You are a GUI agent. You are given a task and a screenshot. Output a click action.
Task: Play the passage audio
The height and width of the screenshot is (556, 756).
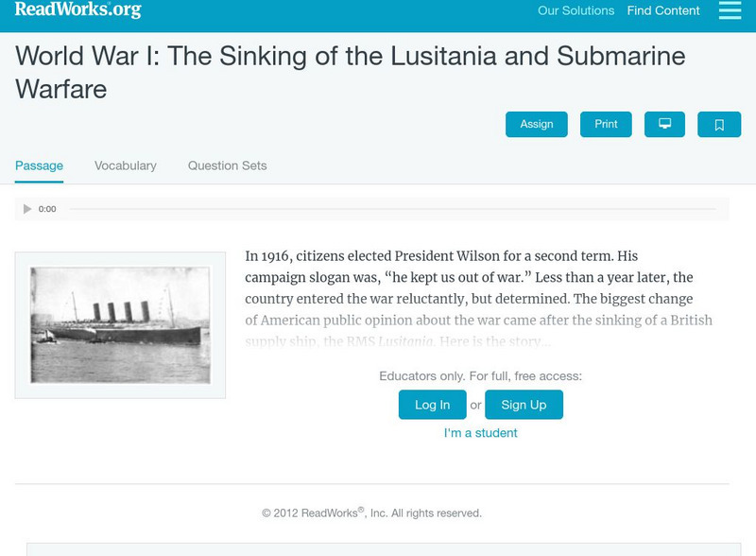(27, 209)
